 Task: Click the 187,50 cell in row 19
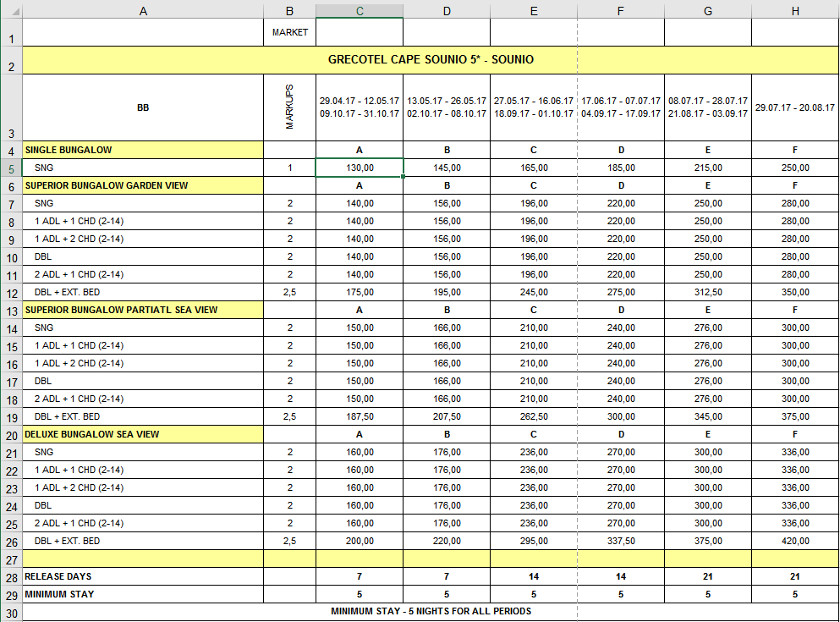coord(360,416)
